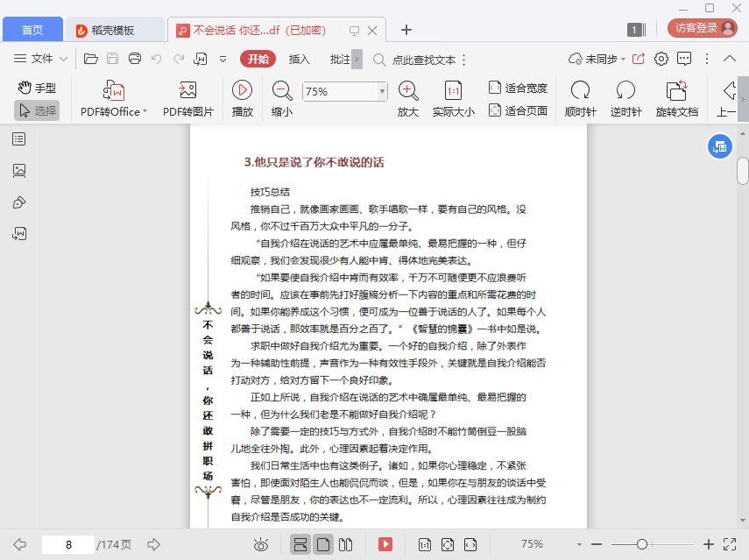Viewport: 749px width, 560px height.
Task: Toggle eye protection mode icon in status bar
Action: (x=260, y=544)
